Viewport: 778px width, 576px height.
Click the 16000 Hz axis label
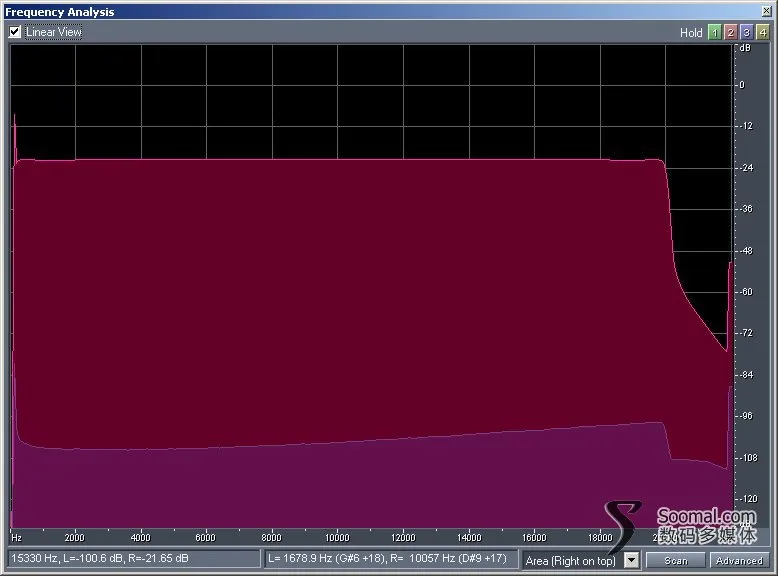[x=534, y=537]
